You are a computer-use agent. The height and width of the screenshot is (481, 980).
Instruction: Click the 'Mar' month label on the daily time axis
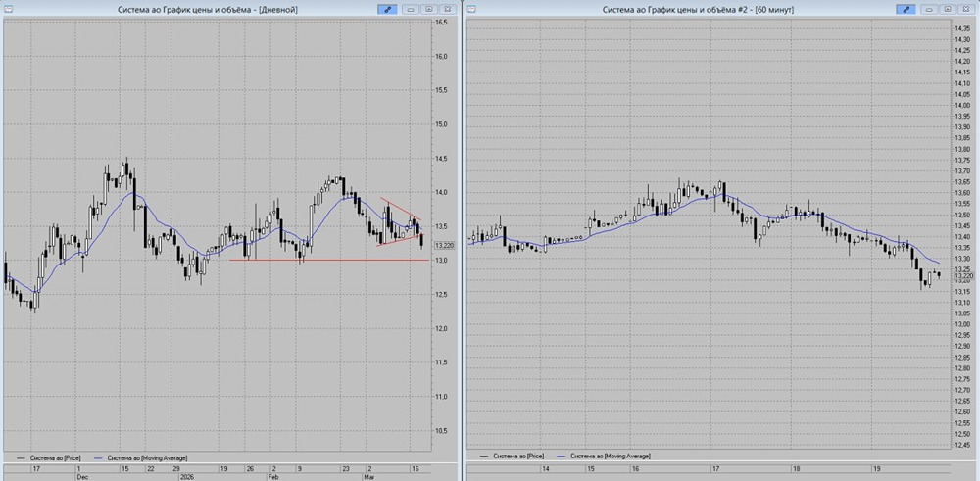tap(370, 477)
